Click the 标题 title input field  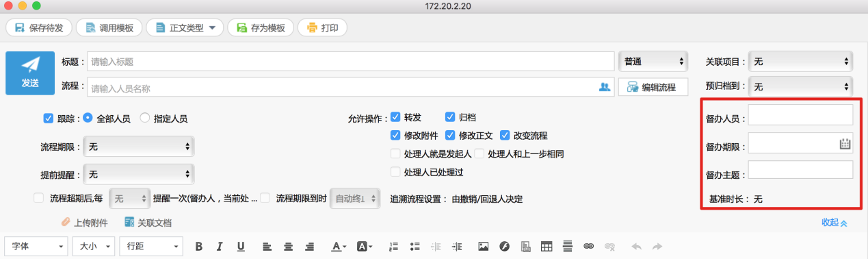tap(350, 62)
